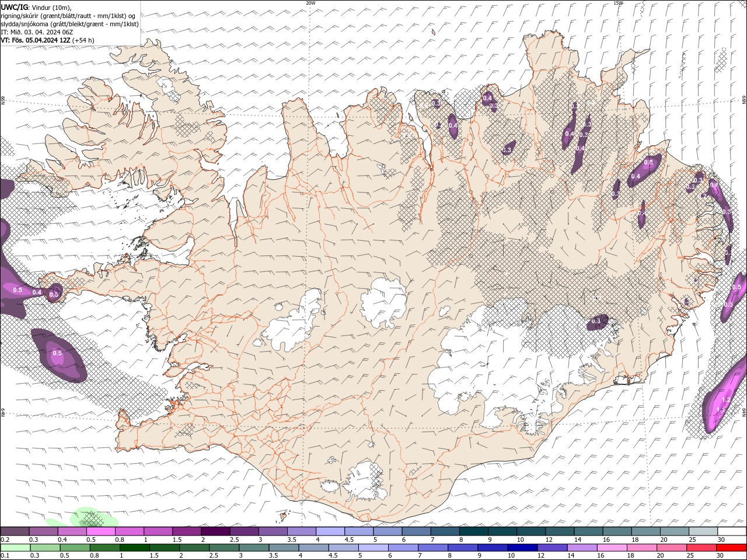747x560 pixels.
Task: Click the '15W' longitude label at top
Action: 618,3
